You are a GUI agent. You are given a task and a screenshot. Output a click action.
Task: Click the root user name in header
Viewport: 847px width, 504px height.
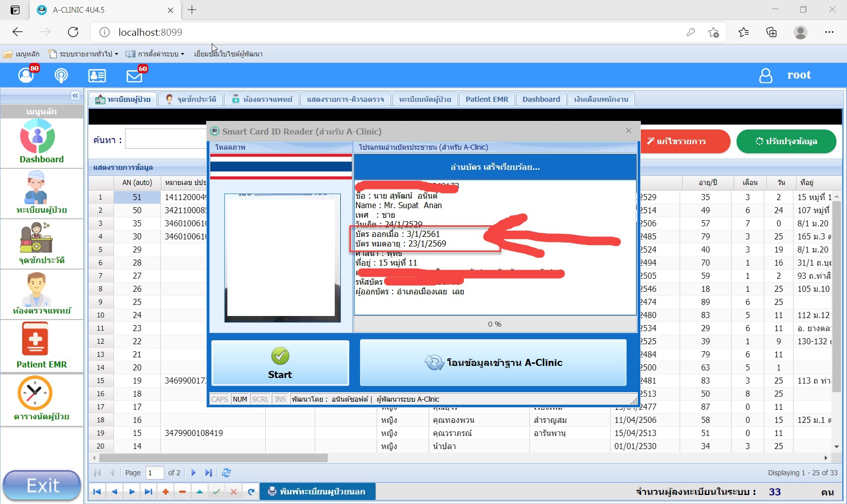799,75
